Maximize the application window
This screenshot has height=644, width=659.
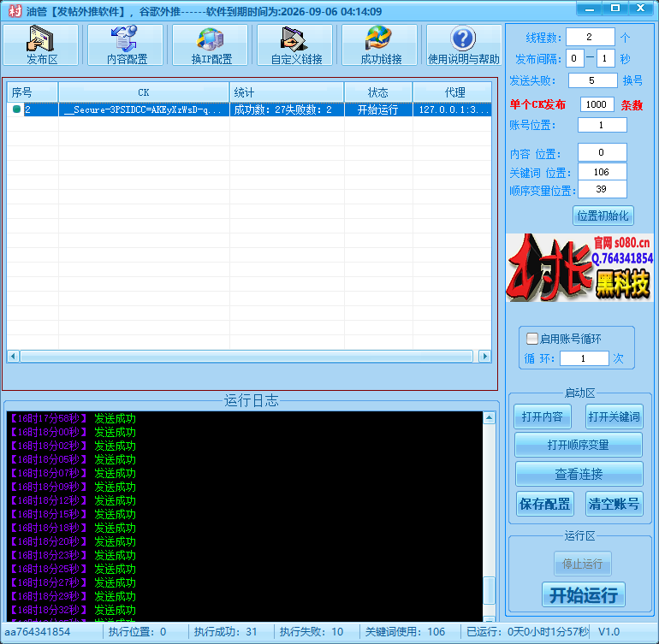[x=614, y=9]
